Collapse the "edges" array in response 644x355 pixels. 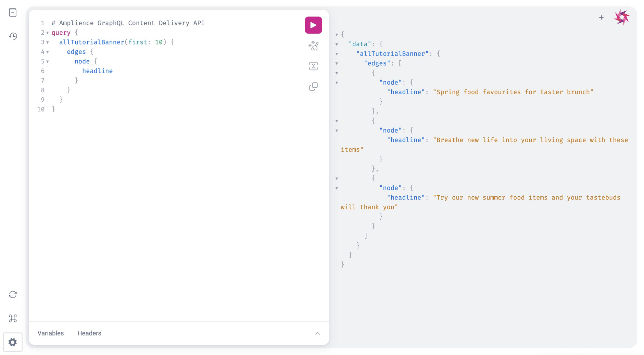[x=337, y=63]
